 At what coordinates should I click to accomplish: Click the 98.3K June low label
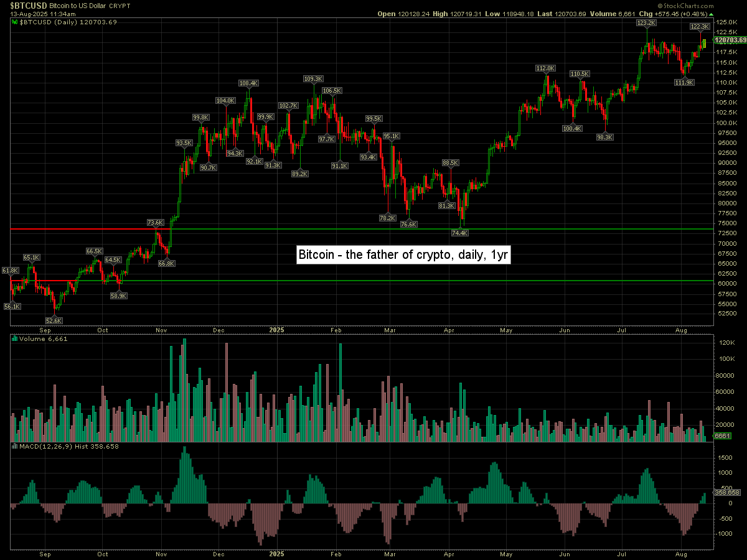pos(604,138)
